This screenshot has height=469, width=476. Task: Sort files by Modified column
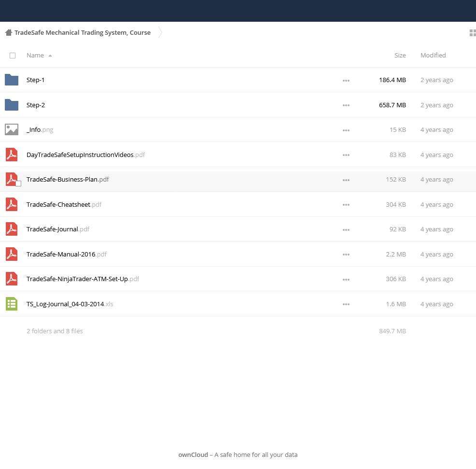coord(433,55)
